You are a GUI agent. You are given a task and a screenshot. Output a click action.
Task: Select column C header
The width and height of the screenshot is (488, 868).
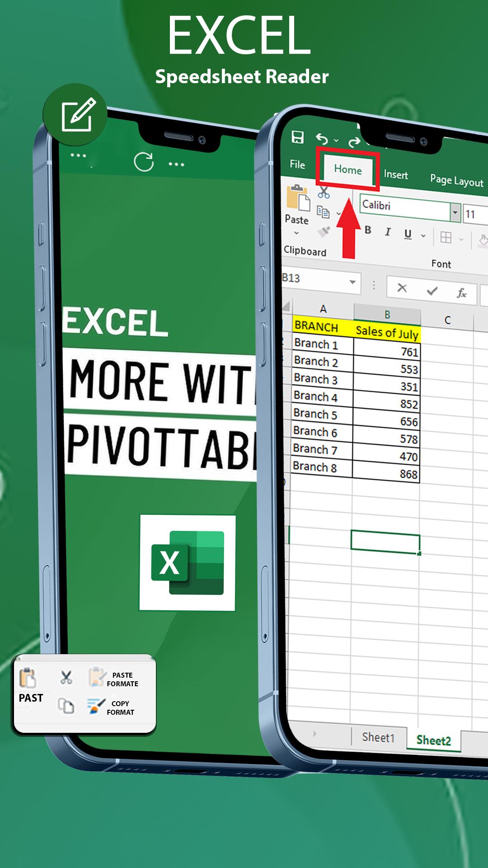(447, 320)
